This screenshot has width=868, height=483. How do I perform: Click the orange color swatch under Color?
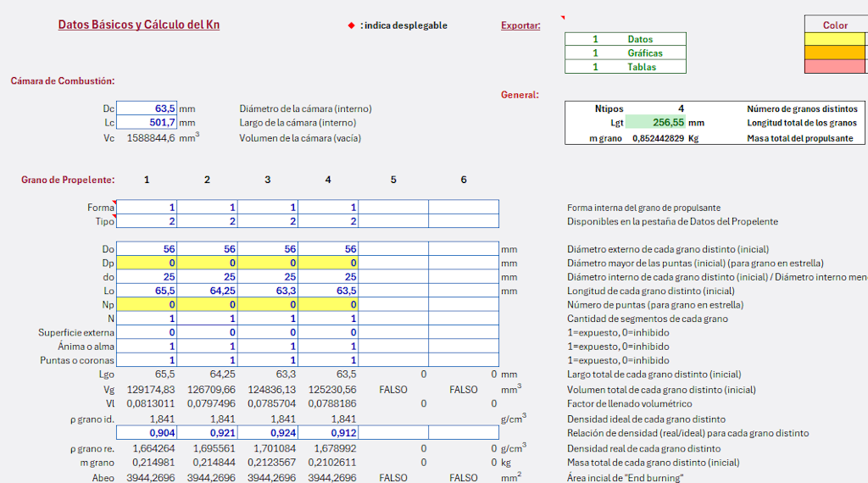pyautogui.click(x=835, y=53)
